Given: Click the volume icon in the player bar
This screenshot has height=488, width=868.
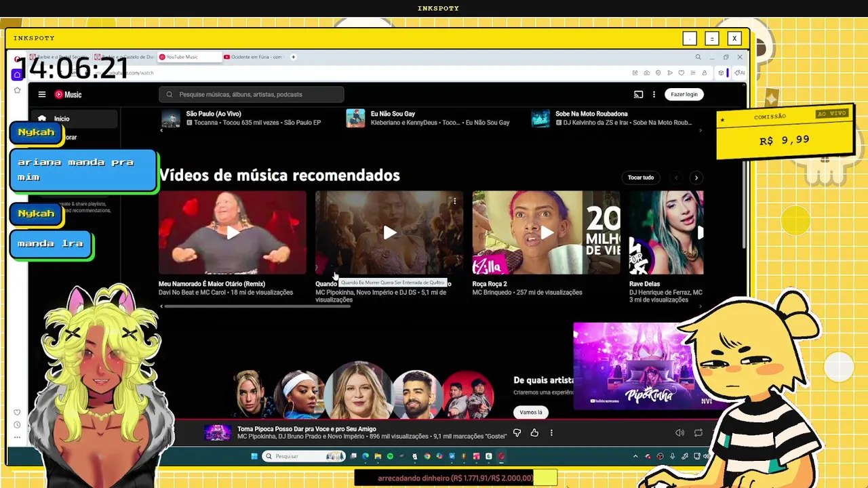Looking at the screenshot, I should click(679, 432).
